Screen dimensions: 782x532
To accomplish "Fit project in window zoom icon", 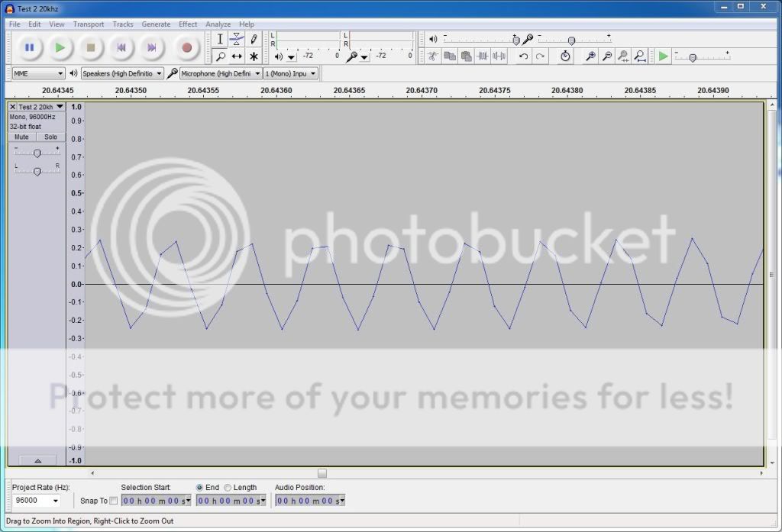I will (x=640, y=56).
